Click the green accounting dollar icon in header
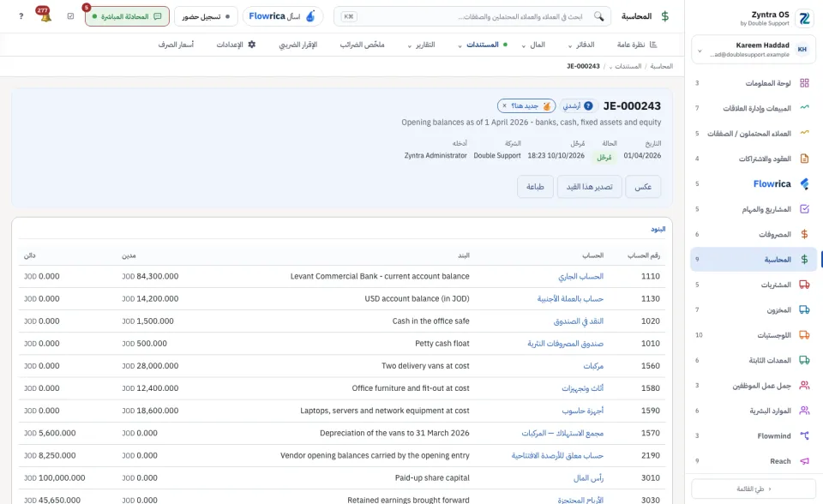Screen dimensions: 823x504 [665, 16]
